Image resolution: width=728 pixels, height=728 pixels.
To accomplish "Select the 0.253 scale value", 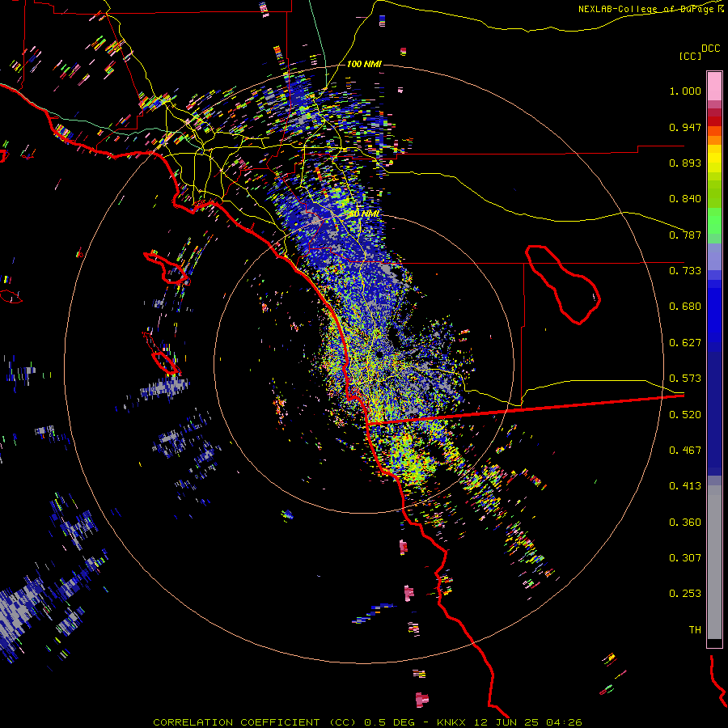I will (685, 594).
